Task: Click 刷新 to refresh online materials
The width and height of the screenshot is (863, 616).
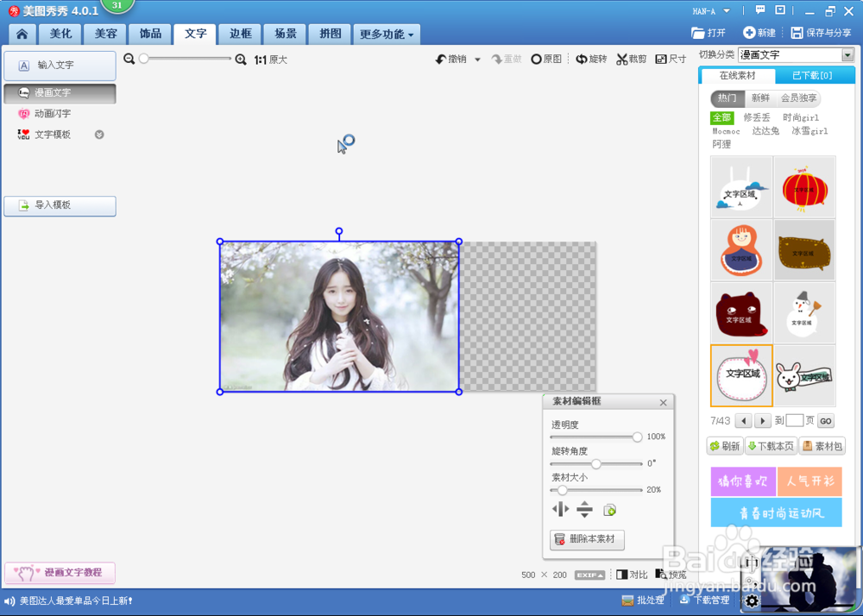Action: click(725, 446)
